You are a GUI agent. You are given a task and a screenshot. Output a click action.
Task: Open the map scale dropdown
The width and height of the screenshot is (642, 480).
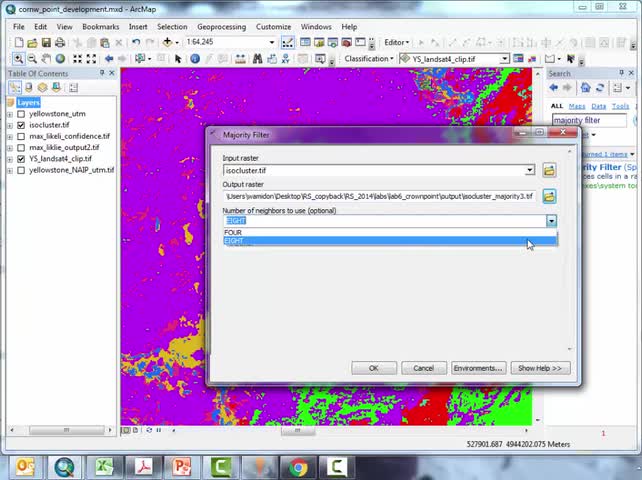(271, 42)
